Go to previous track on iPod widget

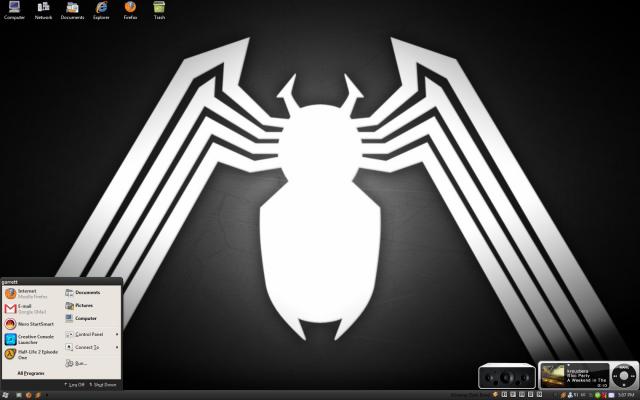615,376
